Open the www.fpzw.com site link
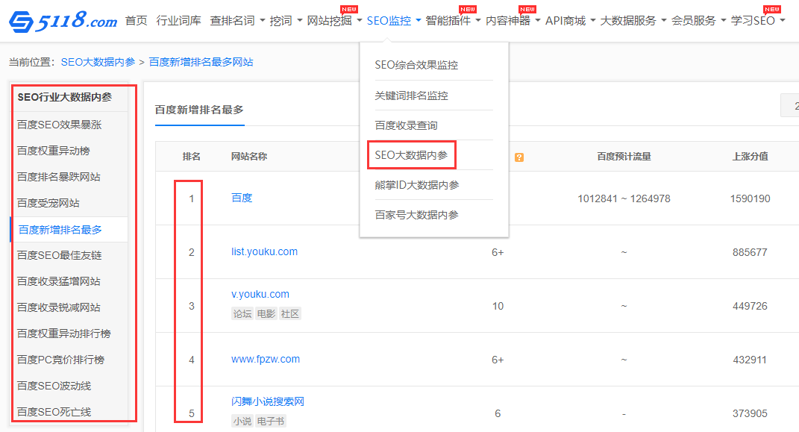The height and width of the screenshot is (432, 799). click(x=265, y=359)
